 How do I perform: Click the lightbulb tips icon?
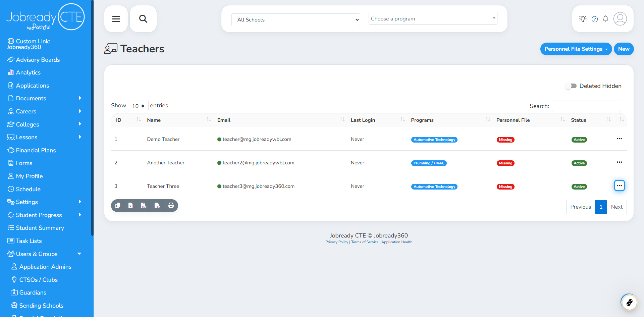(x=583, y=19)
